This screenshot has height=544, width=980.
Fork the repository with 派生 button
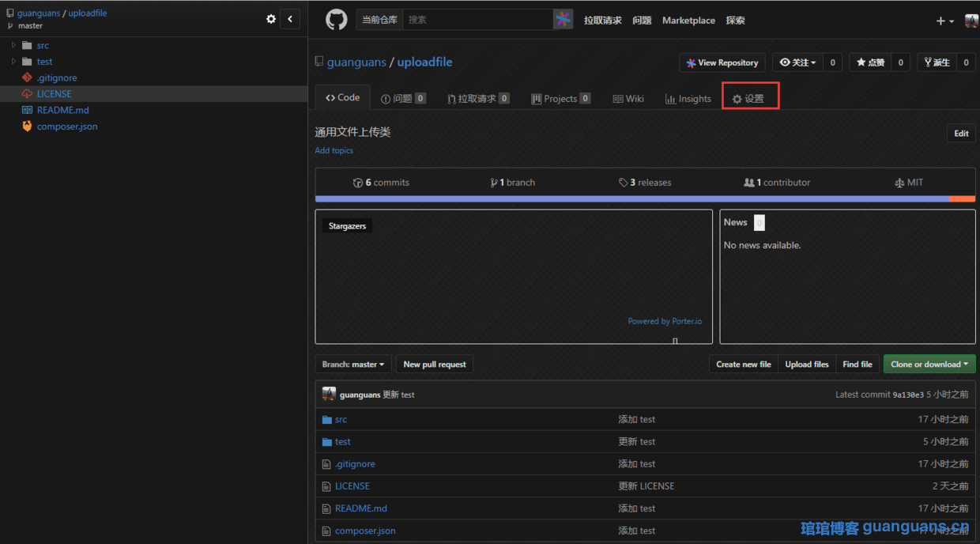[937, 62]
